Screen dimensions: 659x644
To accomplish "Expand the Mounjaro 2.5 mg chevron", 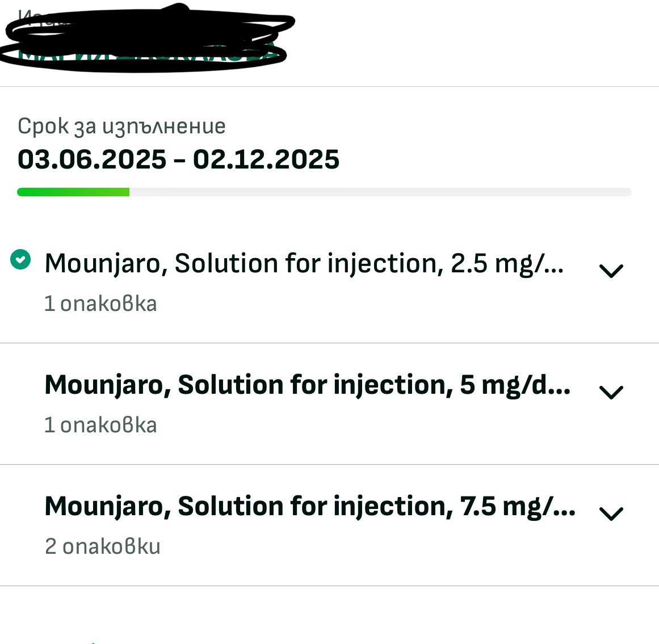I will coord(611,271).
